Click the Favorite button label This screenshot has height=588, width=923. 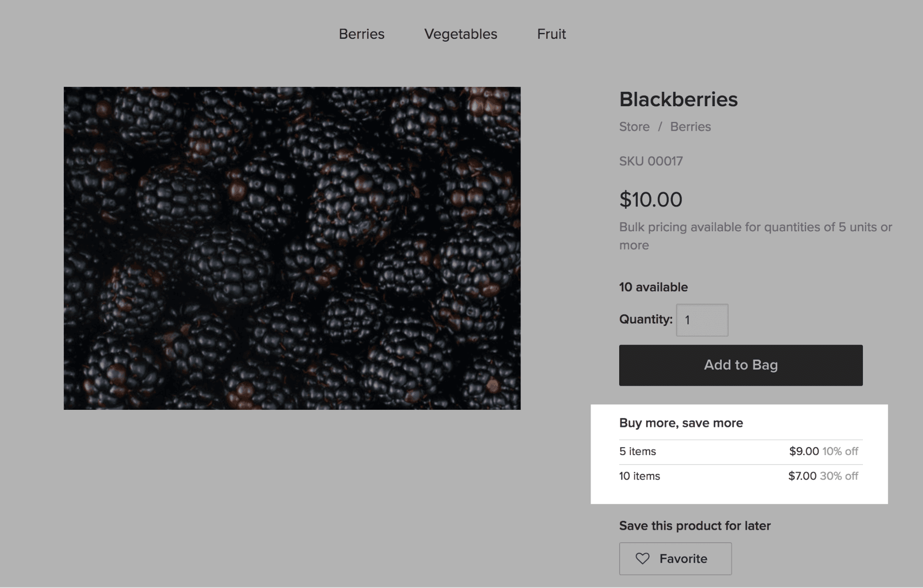tap(683, 559)
